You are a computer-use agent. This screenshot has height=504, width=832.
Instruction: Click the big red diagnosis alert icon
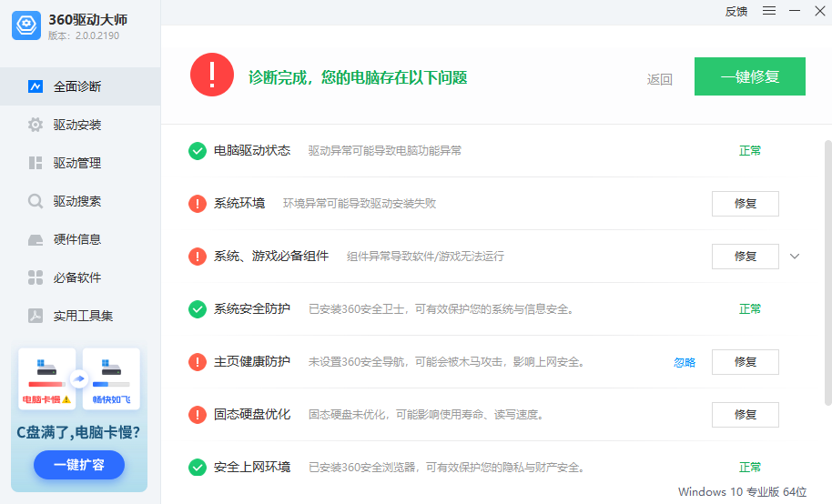(212, 75)
